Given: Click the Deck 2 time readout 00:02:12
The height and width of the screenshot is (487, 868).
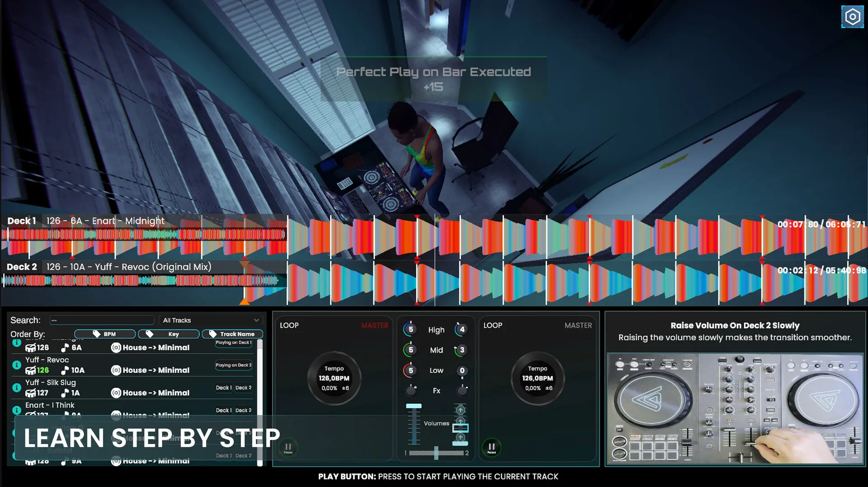Looking at the screenshot, I should [798, 270].
